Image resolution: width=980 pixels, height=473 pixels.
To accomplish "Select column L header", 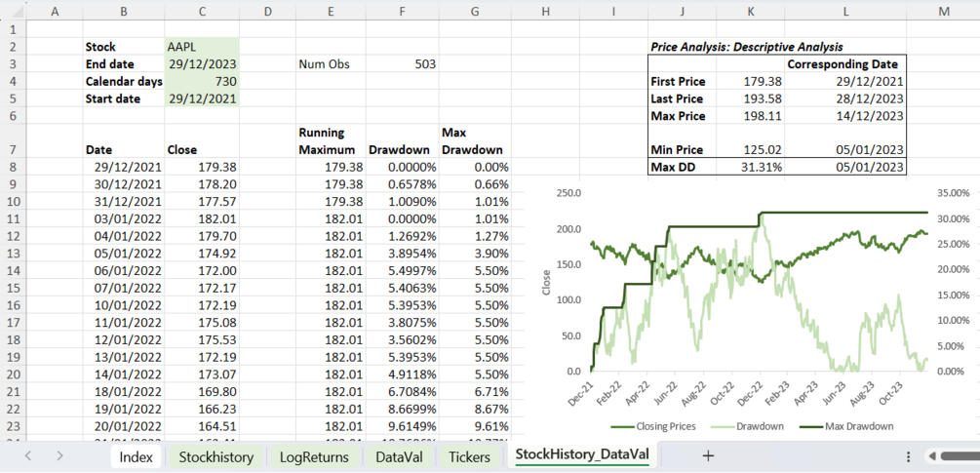I will pos(845,11).
